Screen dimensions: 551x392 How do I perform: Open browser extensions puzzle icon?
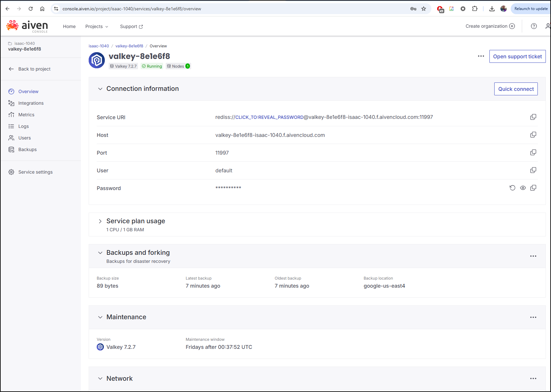click(475, 9)
